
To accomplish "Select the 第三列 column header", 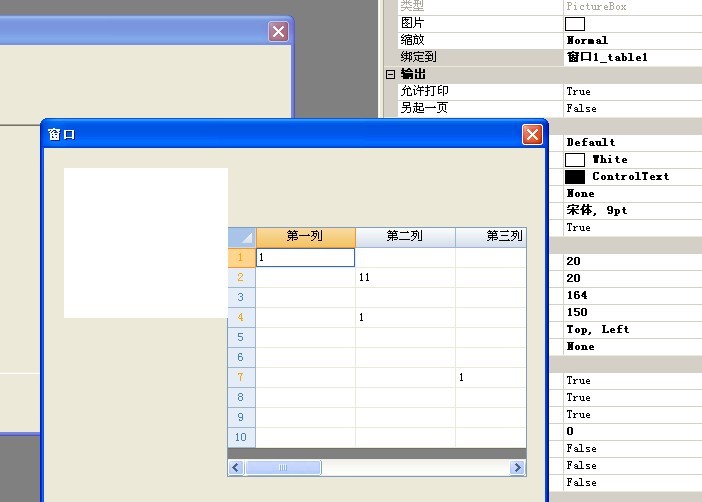I will 494,237.
